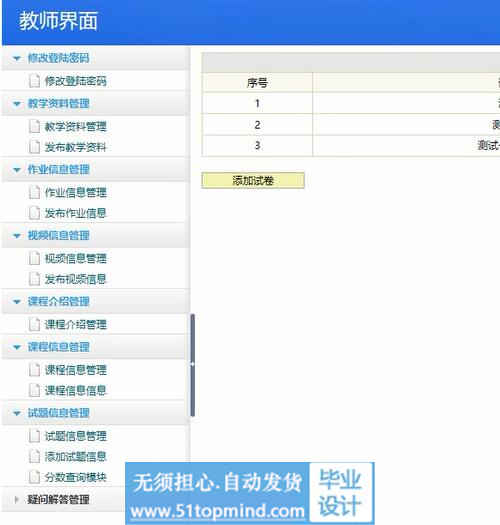Collapse the 试题信息管理 group header
This screenshot has width=500, height=525.
95,413
